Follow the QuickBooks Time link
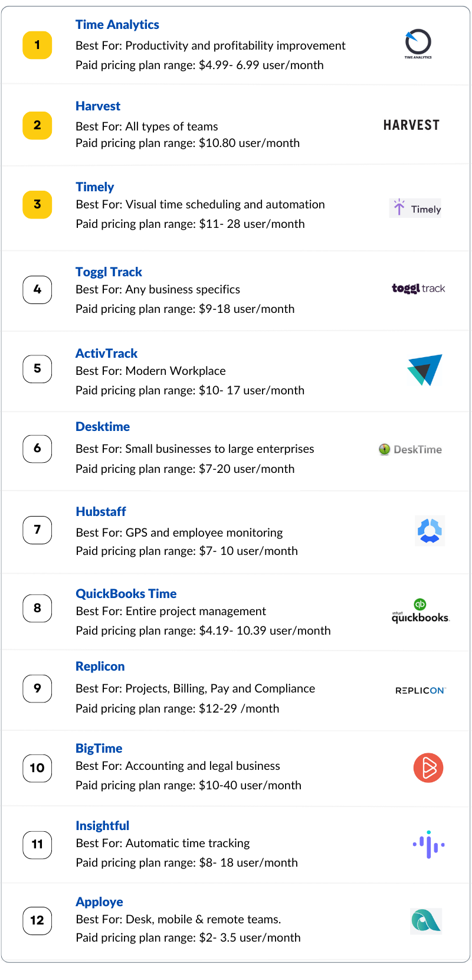Image resolution: width=472 pixels, height=980 pixels. pos(126,594)
